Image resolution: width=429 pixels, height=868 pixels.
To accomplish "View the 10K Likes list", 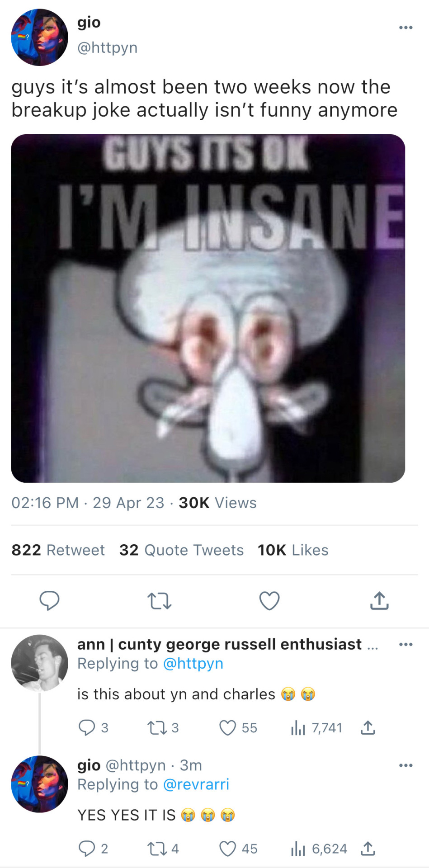I will pyautogui.click(x=293, y=550).
